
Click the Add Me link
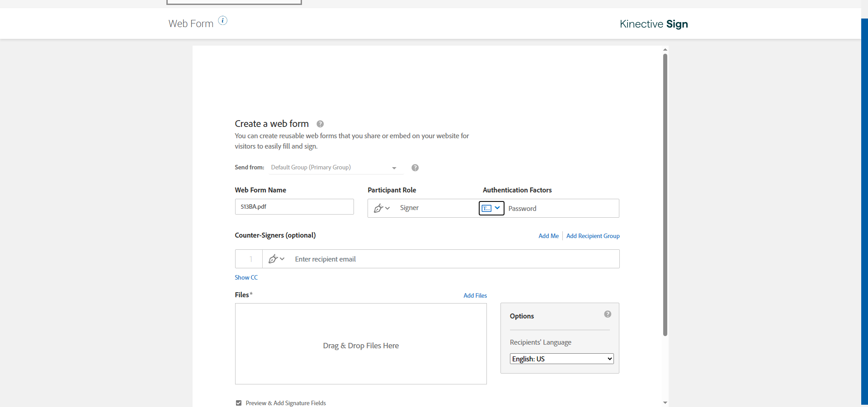click(x=548, y=236)
